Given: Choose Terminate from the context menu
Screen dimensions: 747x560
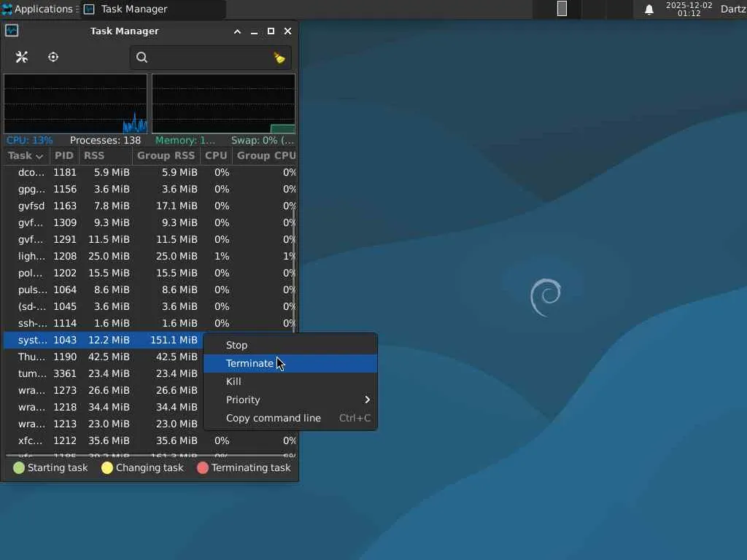Looking at the screenshot, I should click(290, 363).
